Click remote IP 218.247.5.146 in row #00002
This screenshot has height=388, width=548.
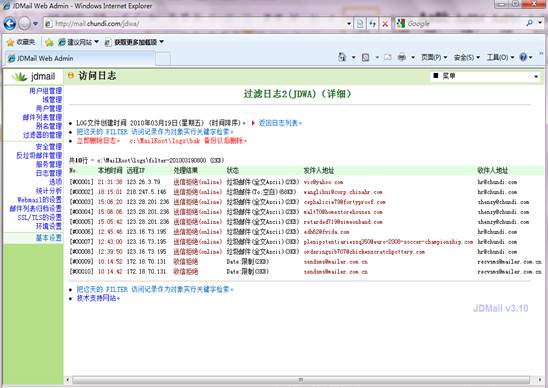coord(146,192)
